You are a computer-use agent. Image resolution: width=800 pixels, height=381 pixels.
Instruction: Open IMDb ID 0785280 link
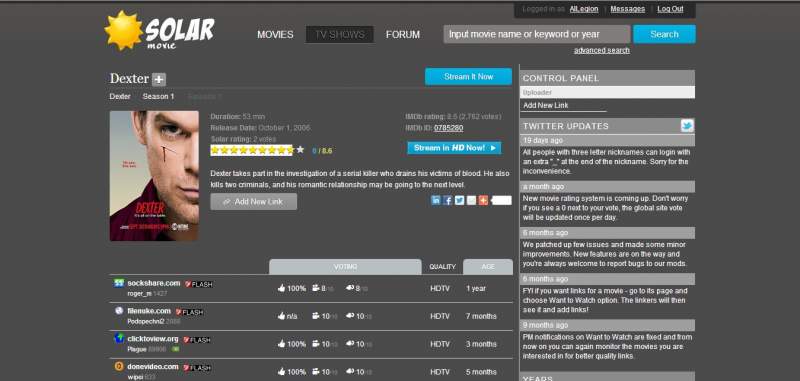pyautogui.click(x=448, y=128)
